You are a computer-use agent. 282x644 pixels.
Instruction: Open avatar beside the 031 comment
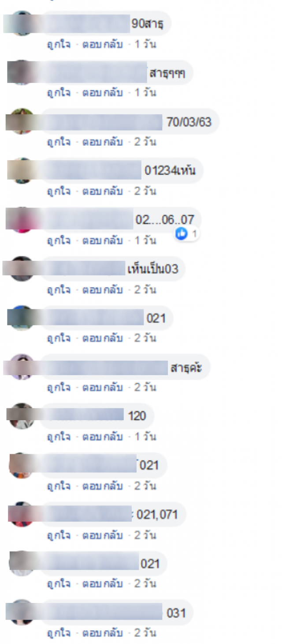pos(21,613)
